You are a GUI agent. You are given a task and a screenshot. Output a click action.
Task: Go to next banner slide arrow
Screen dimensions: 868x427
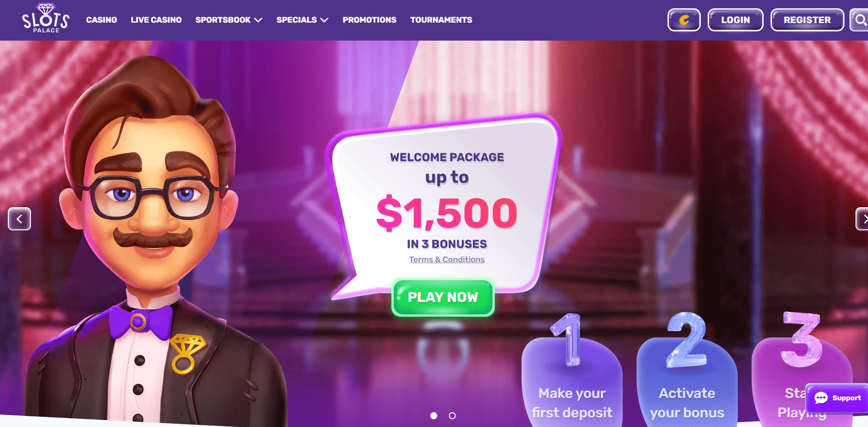[862, 219]
